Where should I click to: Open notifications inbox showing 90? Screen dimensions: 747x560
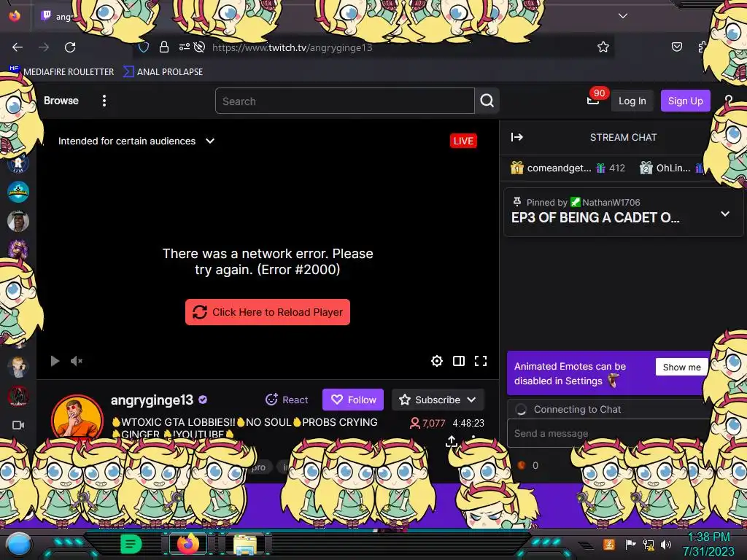pyautogui.click(x=594, y=100)
